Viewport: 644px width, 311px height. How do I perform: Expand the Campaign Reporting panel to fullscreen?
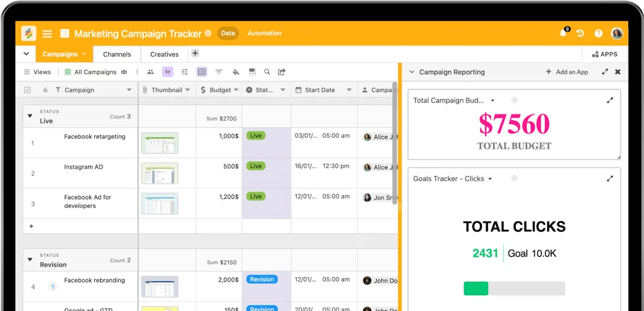point(605,72)
